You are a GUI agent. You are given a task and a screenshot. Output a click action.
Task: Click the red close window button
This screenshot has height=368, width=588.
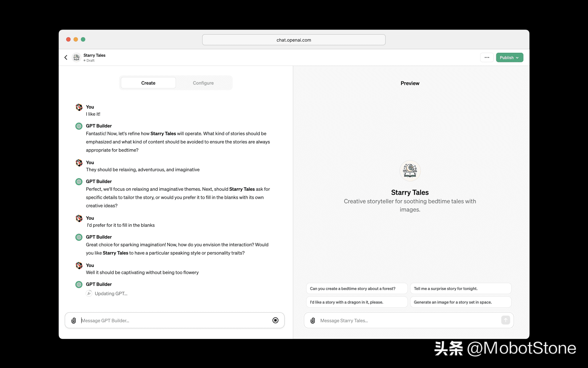point(68,39)
